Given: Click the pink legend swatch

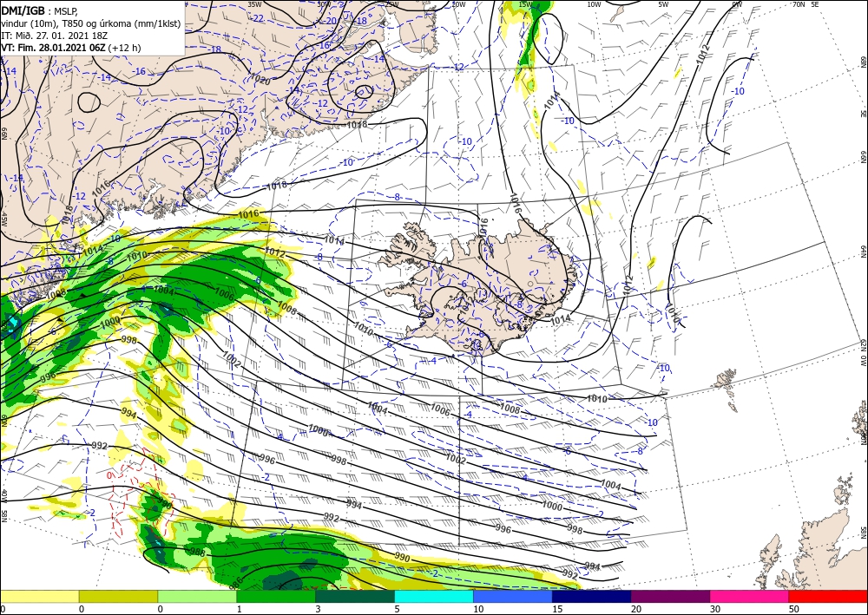Looking at the screenshot, I should pos(750,596).
